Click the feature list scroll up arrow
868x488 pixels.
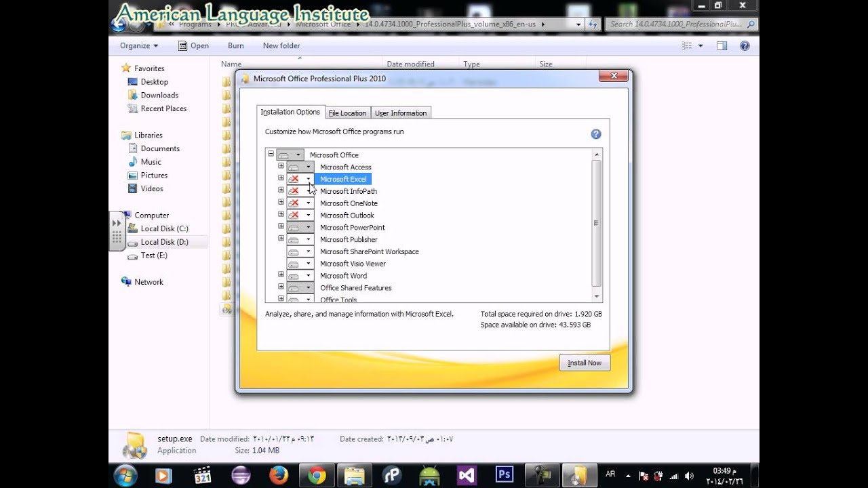(x=597, y=155)
